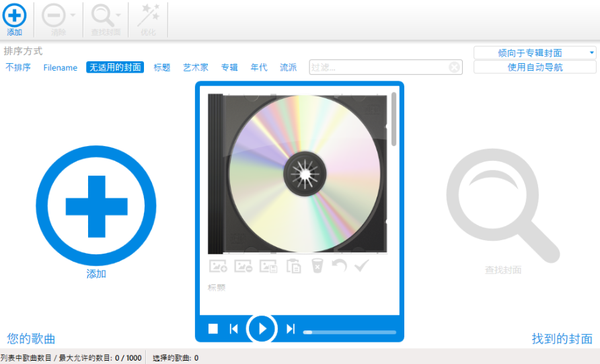Image resolution: width=600 pixels, height=364 pixels.
Task: Click the 0 / 1000 song count status
Action: [x=128, y=358]
